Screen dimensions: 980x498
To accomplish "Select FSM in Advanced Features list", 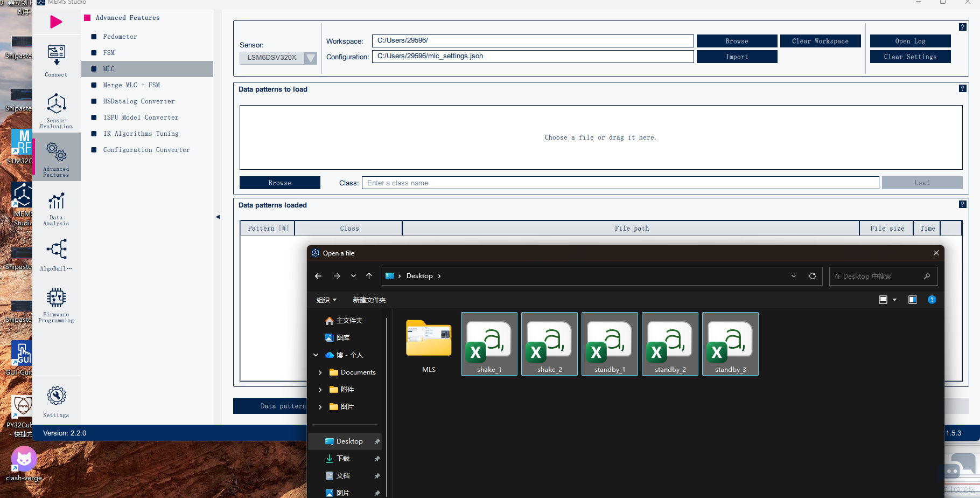I will pos(109,53).
